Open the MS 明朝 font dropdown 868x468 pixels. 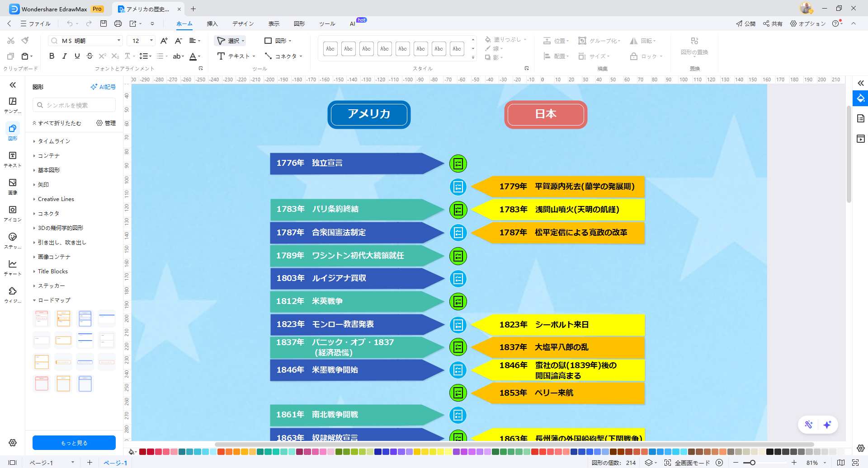119,40
